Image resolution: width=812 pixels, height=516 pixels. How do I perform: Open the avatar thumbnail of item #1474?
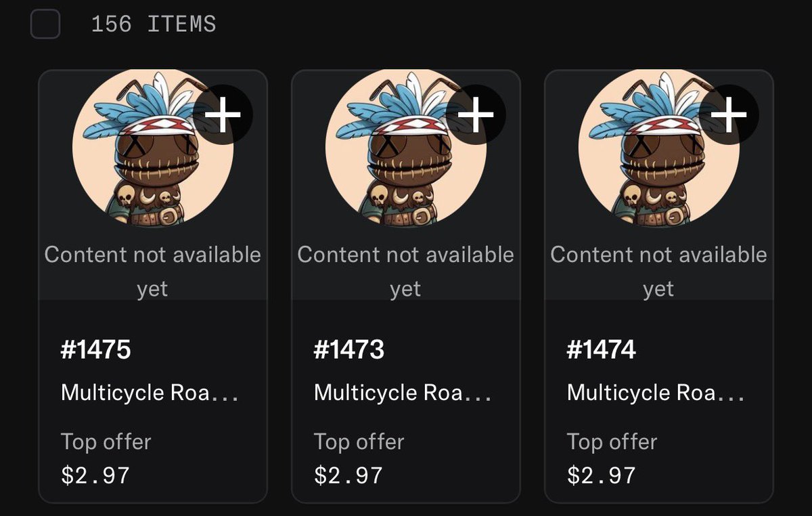[659, 148]
